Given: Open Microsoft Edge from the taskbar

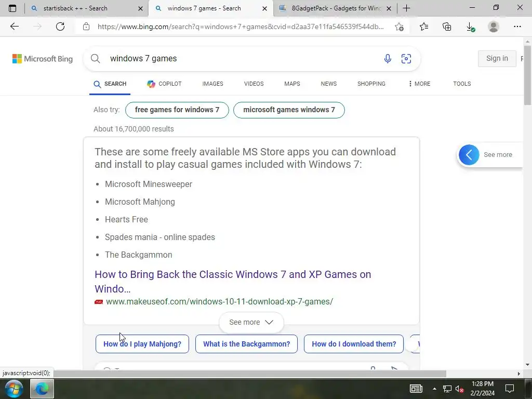Looking at the screenshot, I should (42, 389).
